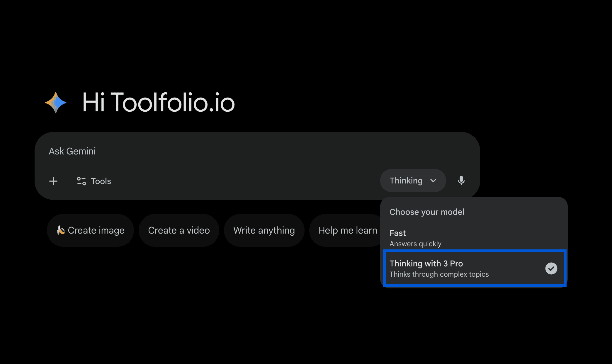Select the Fast model option
The height and width of the screenshot is (364, 612).
coord(474,238)
